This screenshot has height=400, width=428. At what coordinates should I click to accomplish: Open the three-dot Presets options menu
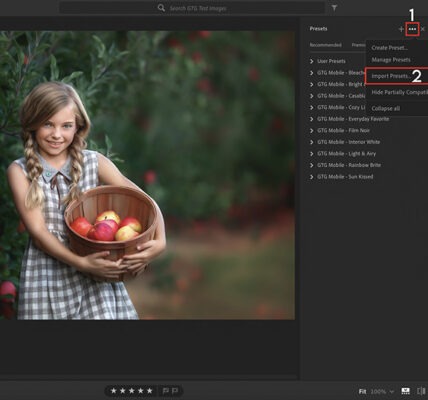click(412, 29)
